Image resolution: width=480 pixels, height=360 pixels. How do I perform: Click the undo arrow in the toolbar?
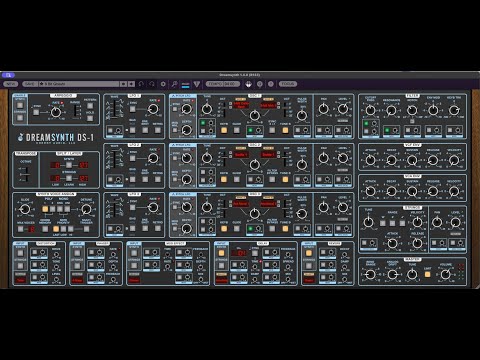pos(141,84)
